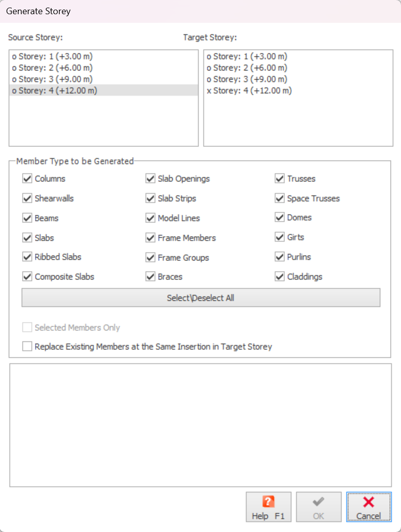Select Storey 1 in Source Storey list
This screenshot has width=401, height=532.
point(52,57)
